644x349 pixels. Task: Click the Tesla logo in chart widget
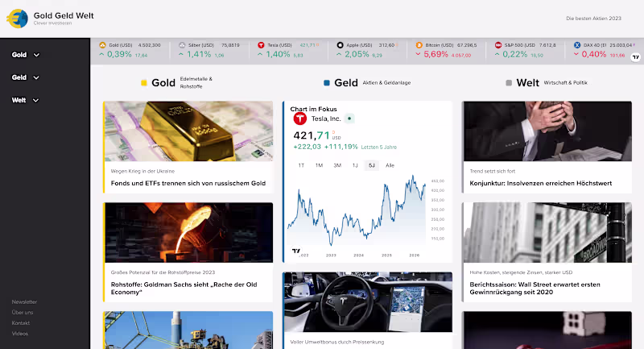[299, 118]
